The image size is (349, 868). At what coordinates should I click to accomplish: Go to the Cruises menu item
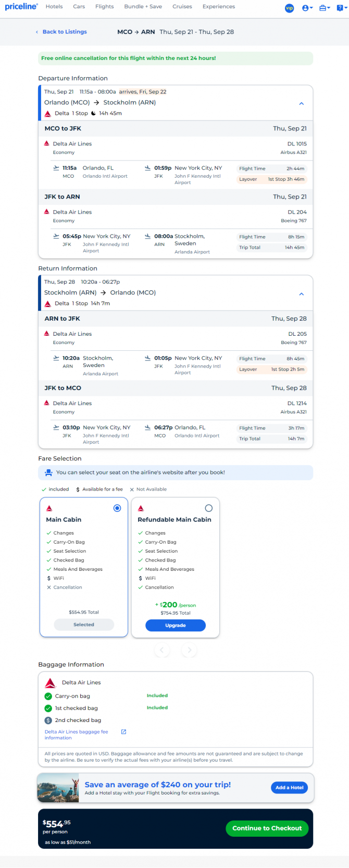pos(182,7)
